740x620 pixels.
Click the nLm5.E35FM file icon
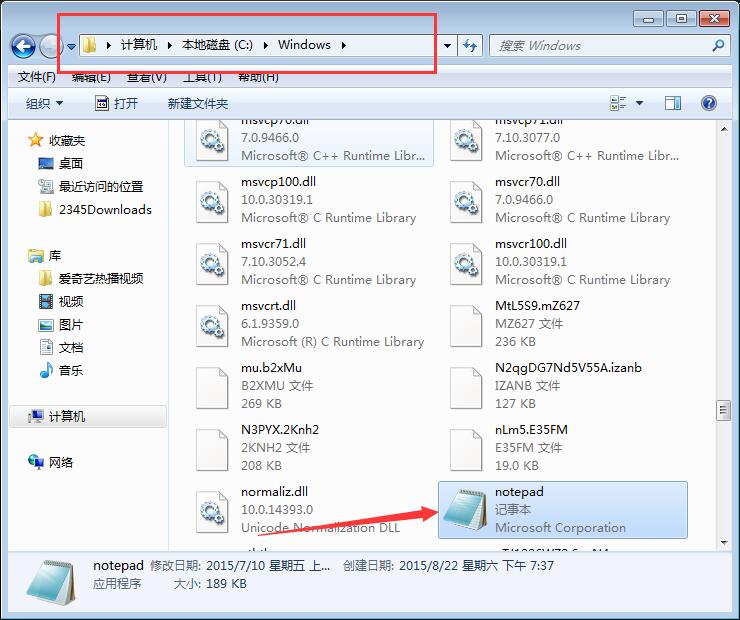tap(466, 450)
